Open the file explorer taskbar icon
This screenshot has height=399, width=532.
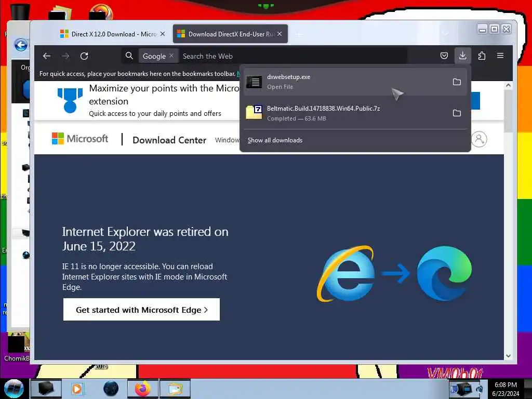pyautogui.click(x=175, y=389)
